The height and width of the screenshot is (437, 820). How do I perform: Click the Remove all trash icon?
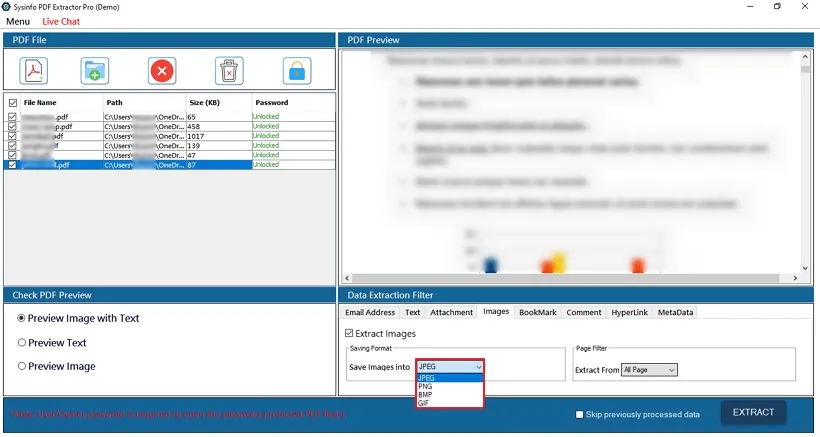229,71
